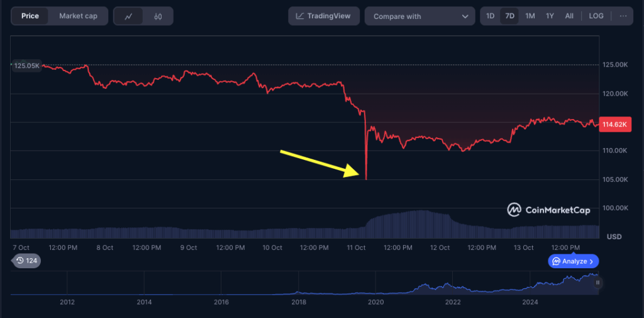
Task: Select the 1D time range
Action: (x=491, y=16)
